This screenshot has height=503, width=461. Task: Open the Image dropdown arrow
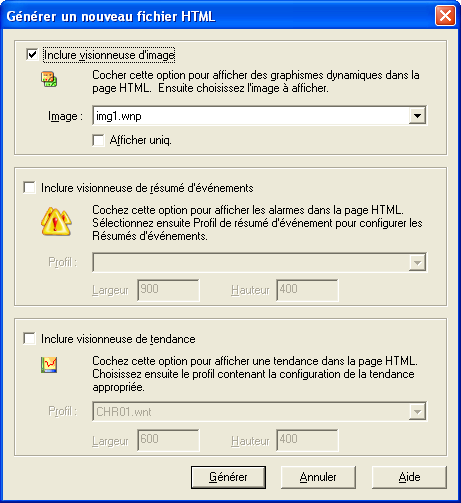pos(417,116)
